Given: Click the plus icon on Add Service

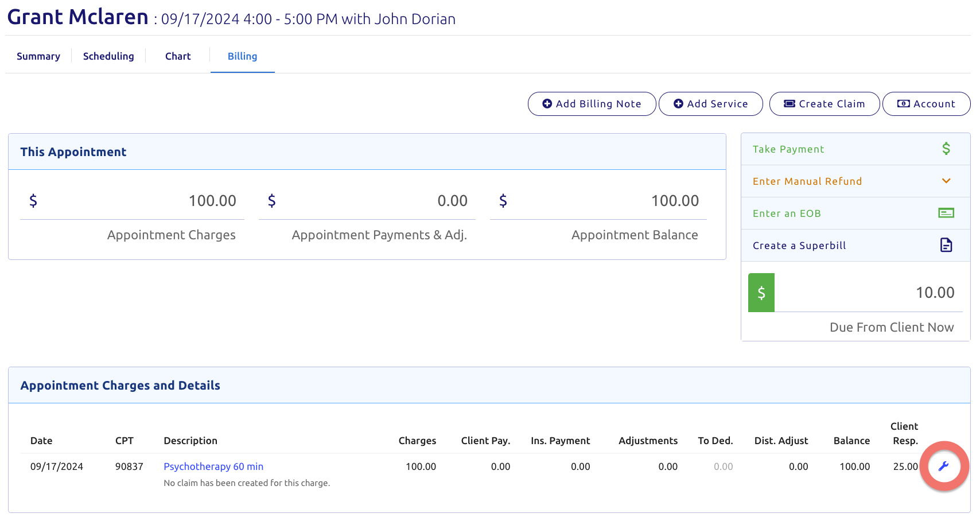Looking at the screenshot, I should tap(678, 104).
